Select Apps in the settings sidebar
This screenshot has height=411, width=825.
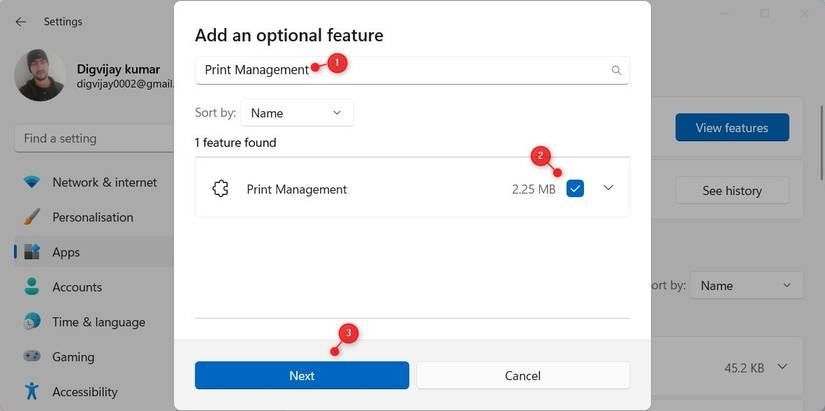point(66,252)
